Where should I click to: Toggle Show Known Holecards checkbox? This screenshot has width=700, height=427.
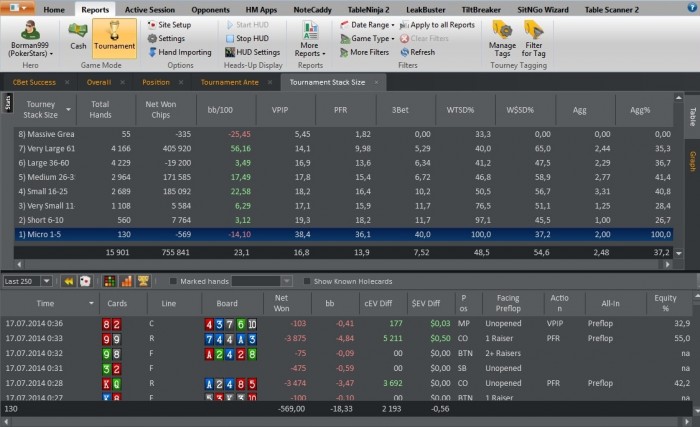307,281
